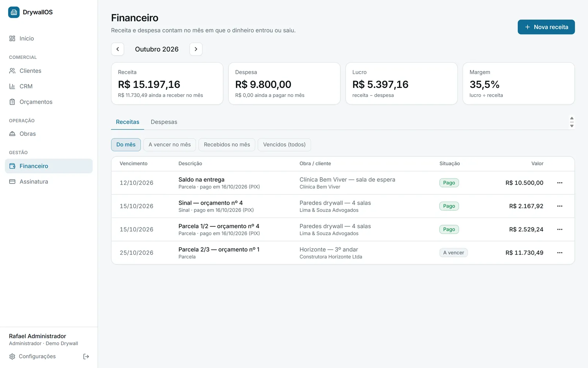Viewport: 588px width, 368px height.
Task: Open actions menu for Sinal orçamento nº 4
Action: click(560, 206)
